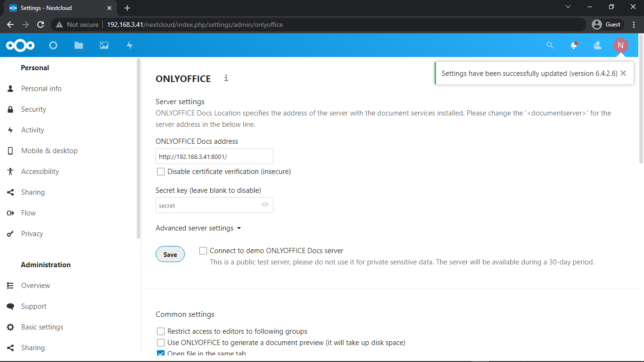
Task: Open the Chrome three-dot menu
Action: (x=634, y=25)
